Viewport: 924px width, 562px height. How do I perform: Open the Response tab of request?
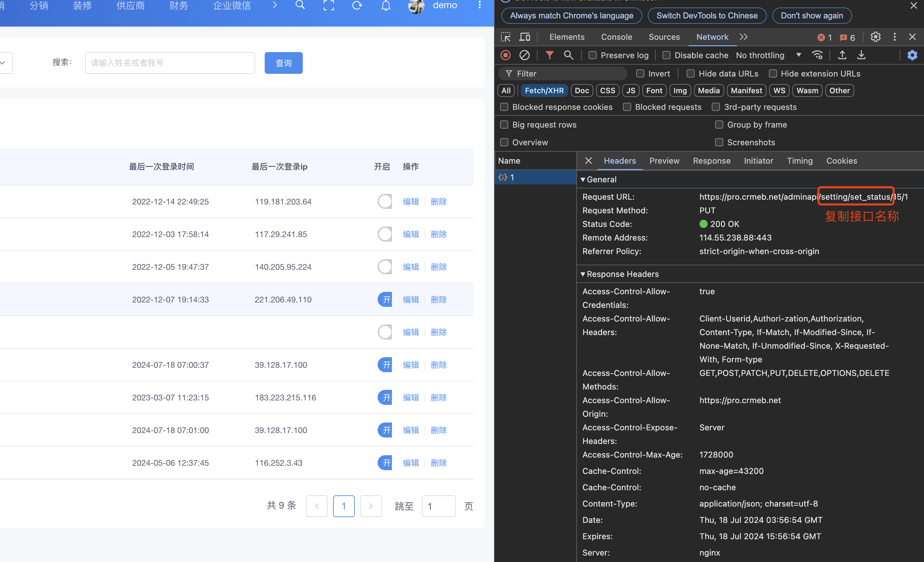[x=711, y=161]
